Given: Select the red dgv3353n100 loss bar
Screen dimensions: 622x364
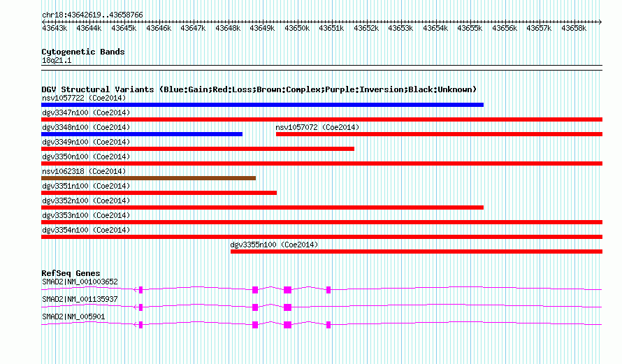Looking at the screenshot, I should tap(321, 222).
